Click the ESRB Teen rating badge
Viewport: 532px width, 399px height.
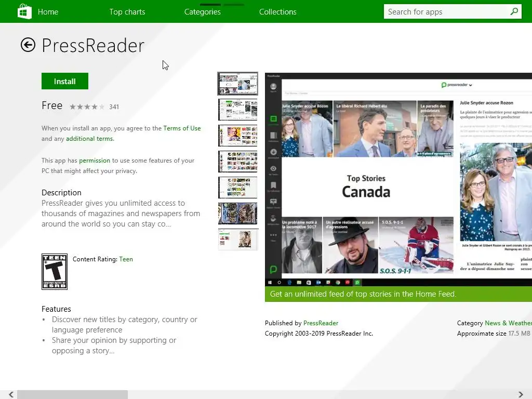click(x=54, y=272)
